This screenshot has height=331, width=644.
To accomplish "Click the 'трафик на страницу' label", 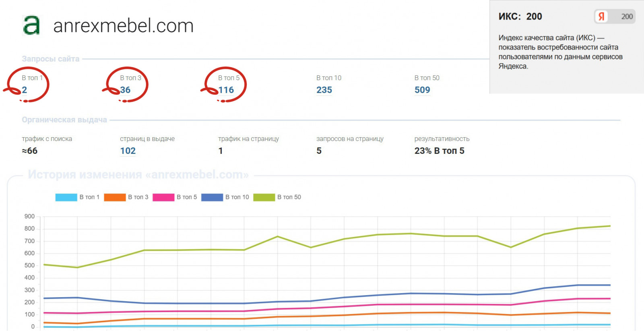I will pyautogui.click(x=248, y=139).
